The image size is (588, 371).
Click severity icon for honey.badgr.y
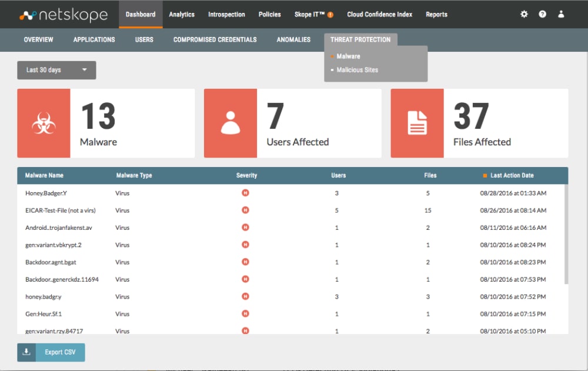point(245,297)
